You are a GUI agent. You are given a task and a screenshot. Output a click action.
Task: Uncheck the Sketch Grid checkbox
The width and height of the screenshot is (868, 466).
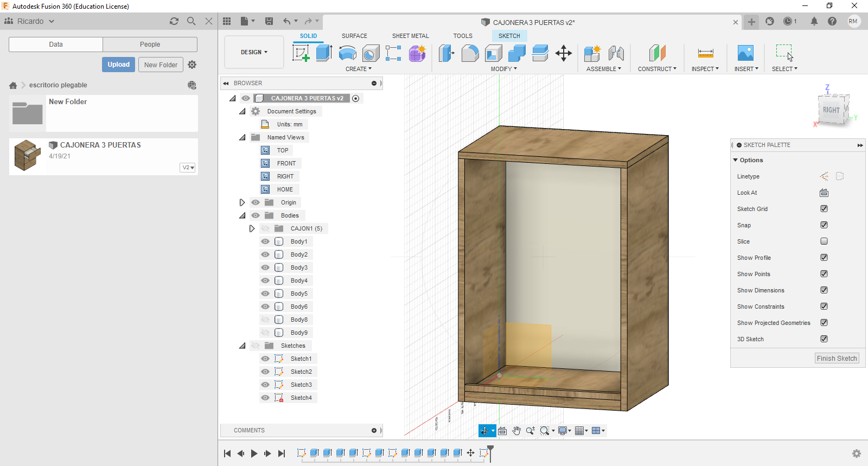click(x=824, y=209)
